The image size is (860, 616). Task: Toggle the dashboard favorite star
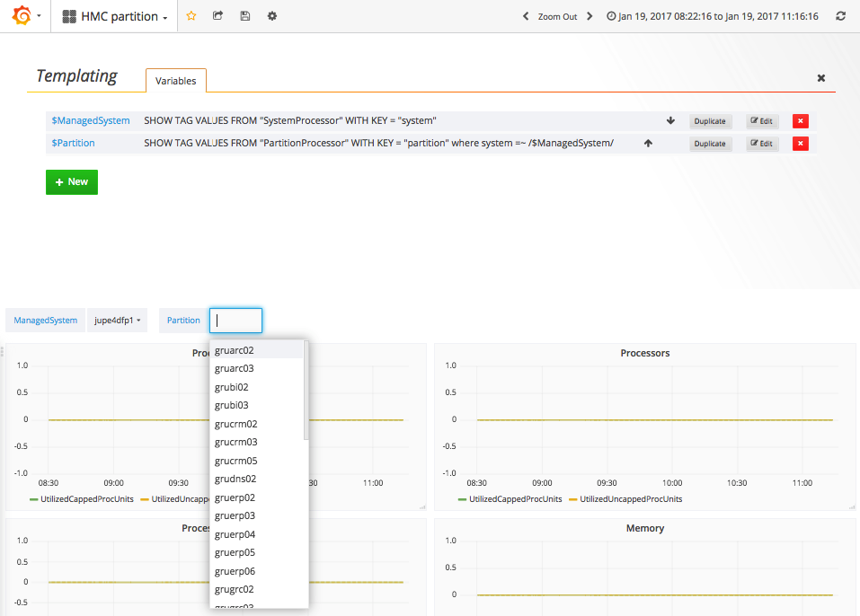pos(191,15)
